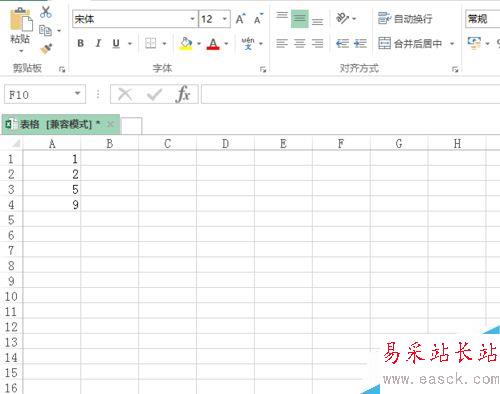Image resolution: width=500 pixels, height=394 pixels.
Task: Increase indent
Action: point(360,43)
